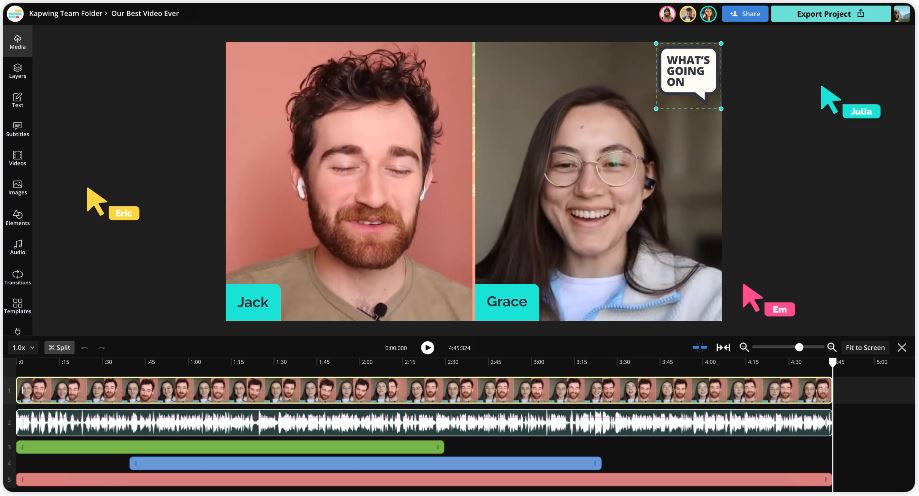Select the green timeline track clip
This screenshot has height=496, width=919.
(x=230, y=447)
